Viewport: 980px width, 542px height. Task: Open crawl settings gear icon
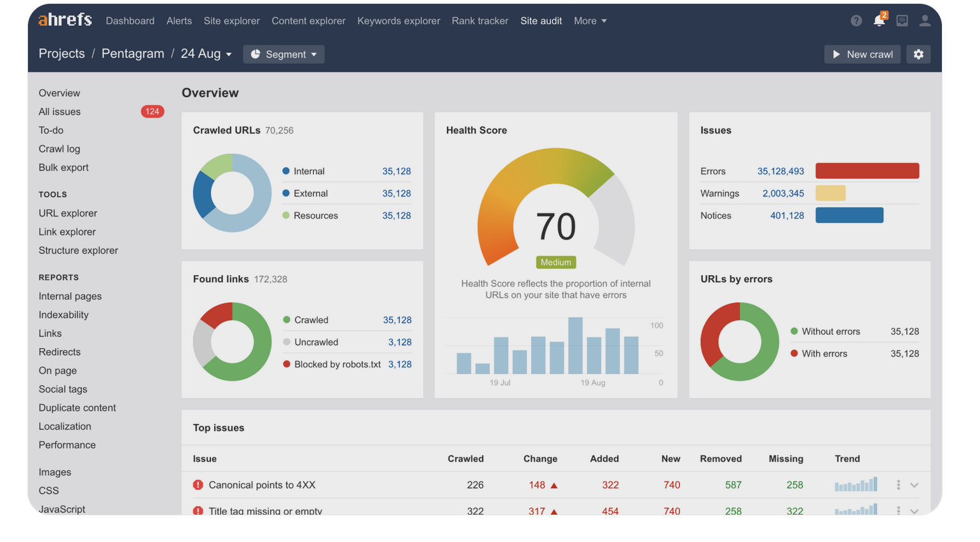click(918, 54)
